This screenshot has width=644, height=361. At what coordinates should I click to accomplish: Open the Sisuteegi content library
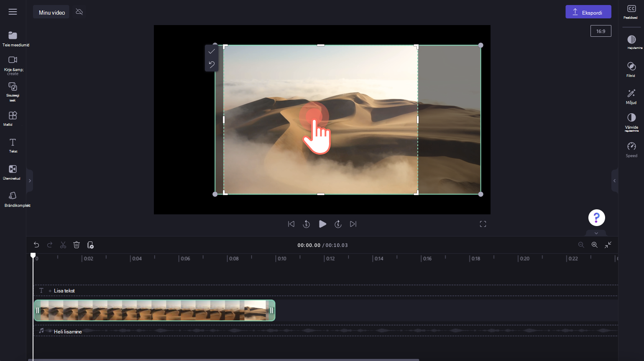13,92
